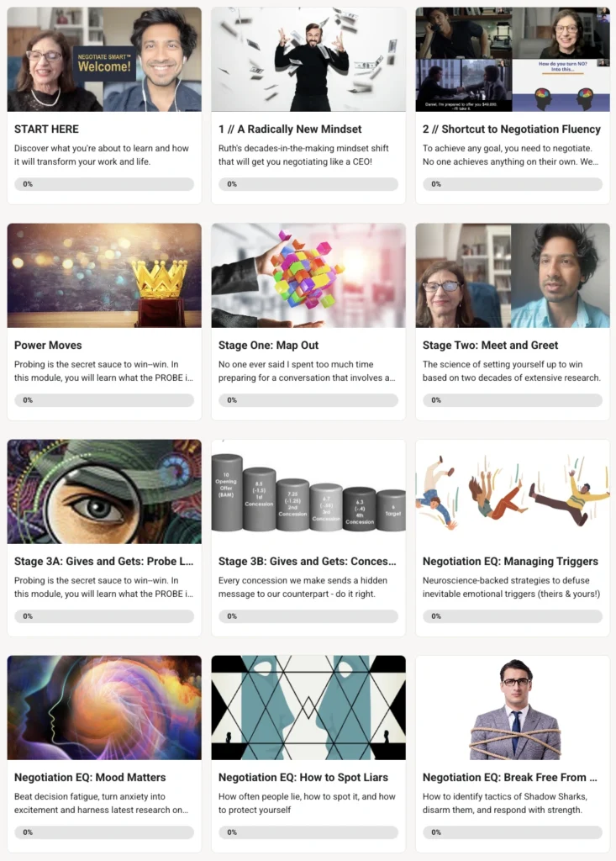
Task: Open Stage Two: Meet and Greet title
Action: [x=490, y=346]
